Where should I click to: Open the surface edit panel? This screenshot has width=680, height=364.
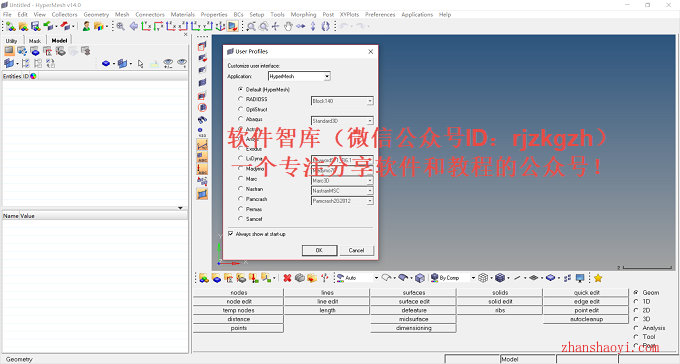(x=413, y=302)
